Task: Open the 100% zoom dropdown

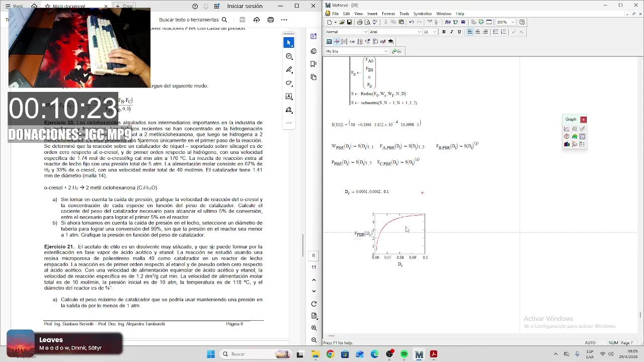Action: point(513,22)
